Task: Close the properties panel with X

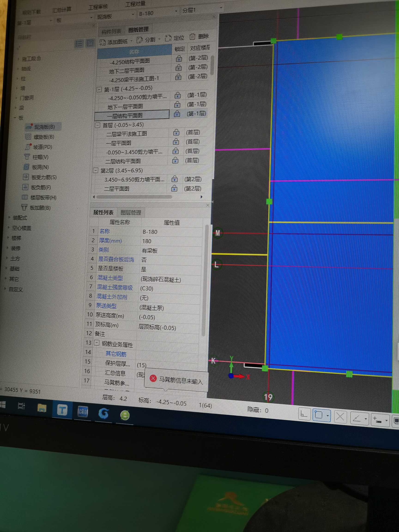Action: click(208, 205)
